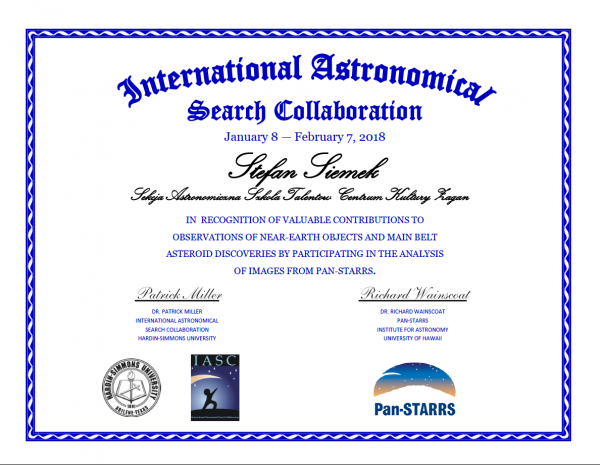Click the date range January 8 — February 7, 2018
The height and width of the screenshot is (465, 600).
pos(299,136)
